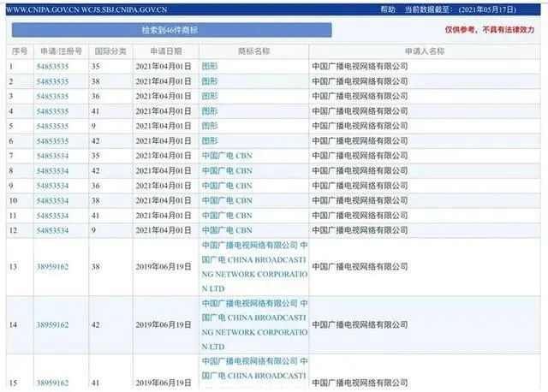Click the 商标名称 column header
The width and height of the screenshot is (548, 392).
tap(253, 51)
